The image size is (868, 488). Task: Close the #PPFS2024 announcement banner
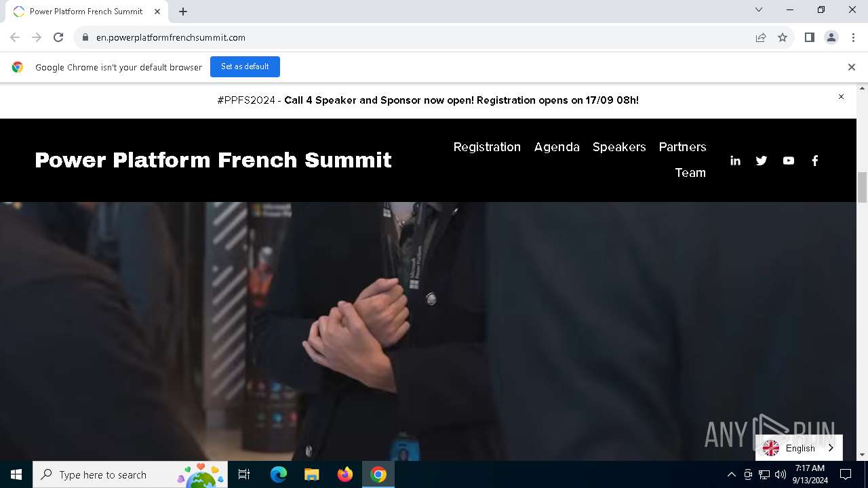click(841, 97)
